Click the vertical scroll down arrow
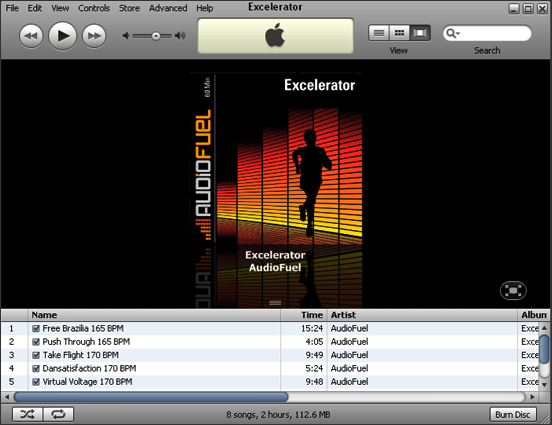 [544, 385]
